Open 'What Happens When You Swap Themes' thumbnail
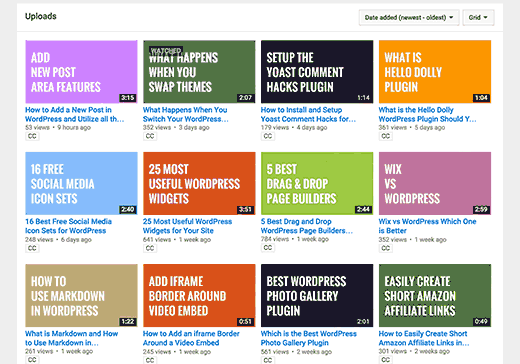Screen dimensions: 520x364 point(199,72)
